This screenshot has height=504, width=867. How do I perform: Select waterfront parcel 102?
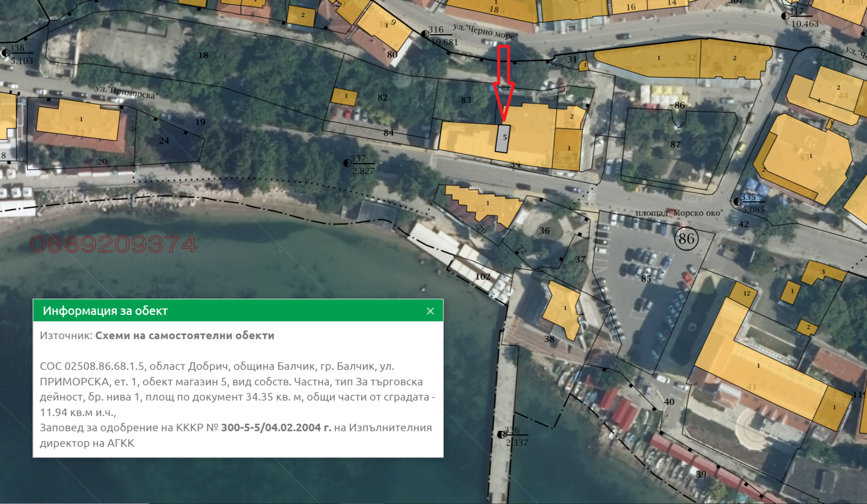pos(482,276)
